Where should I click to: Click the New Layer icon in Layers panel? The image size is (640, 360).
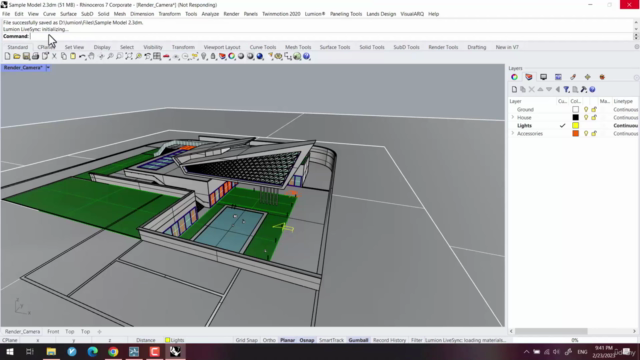[x=514, y=89]
